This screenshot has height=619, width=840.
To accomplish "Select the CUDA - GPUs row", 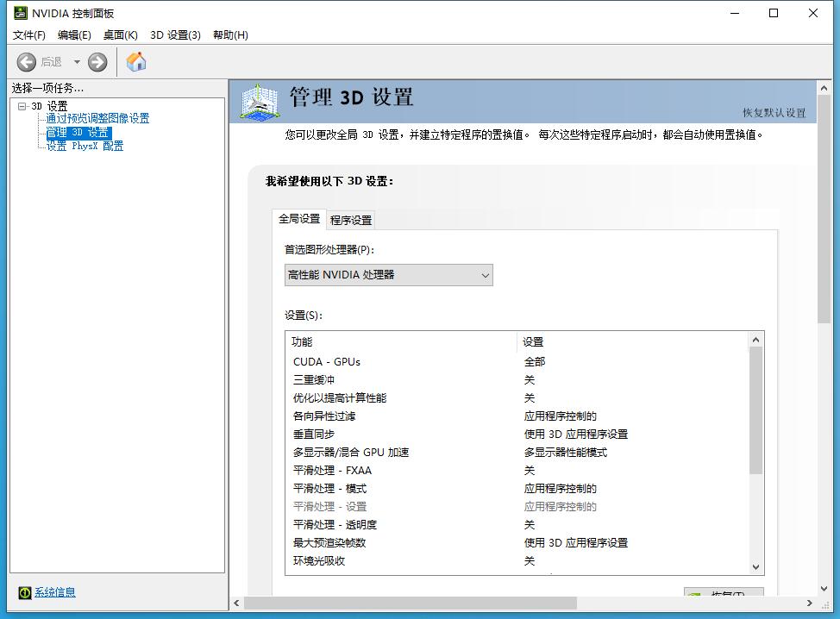I will [517, 362].
